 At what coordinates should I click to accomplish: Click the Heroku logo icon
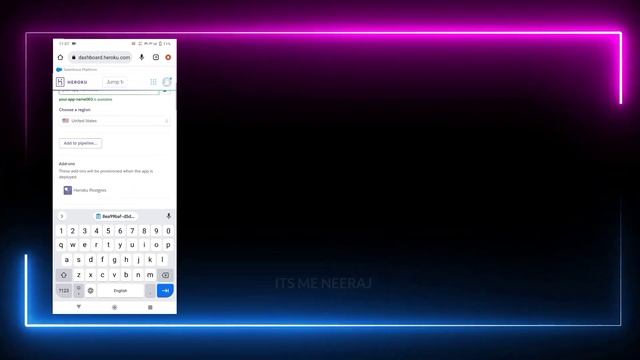(60, 82)
